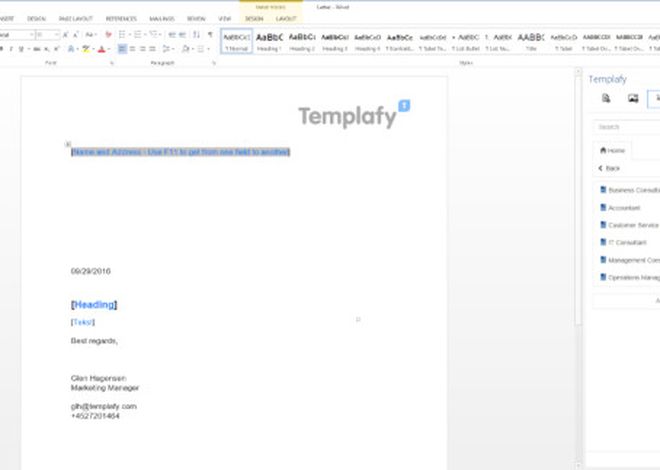
Task: Select the Accountant entry
Action: click(624, 208)
